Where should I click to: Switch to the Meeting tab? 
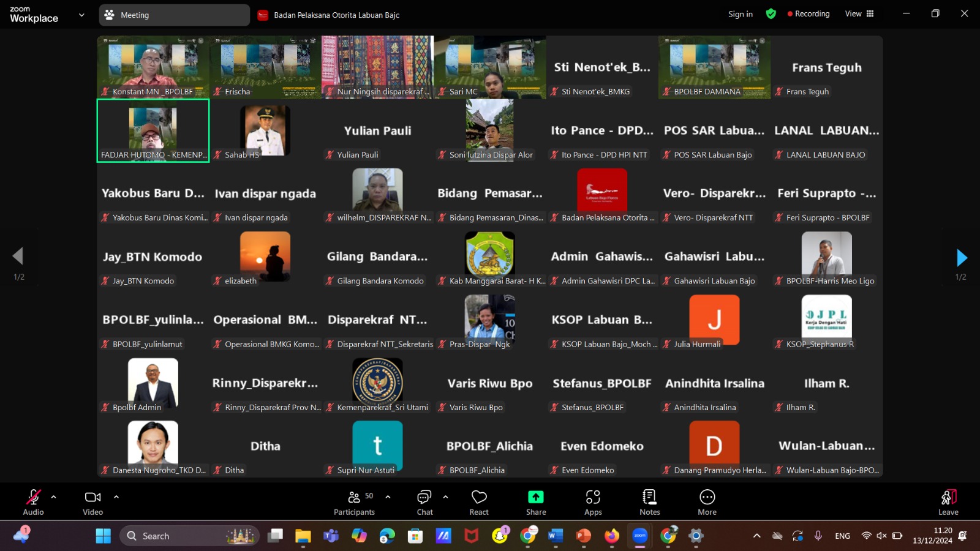(x=174, y=15)
